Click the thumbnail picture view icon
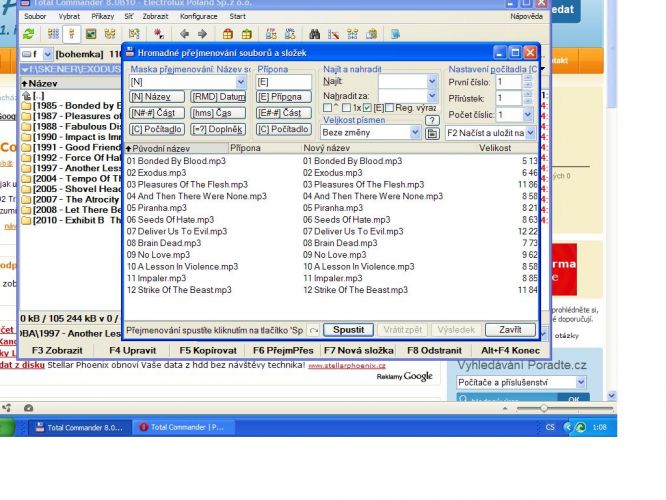 pyautogui.click(x=90, y=34)
